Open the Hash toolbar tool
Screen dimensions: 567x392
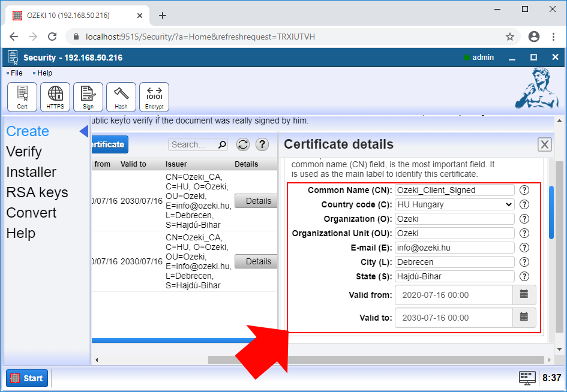[x=121, y=97]
